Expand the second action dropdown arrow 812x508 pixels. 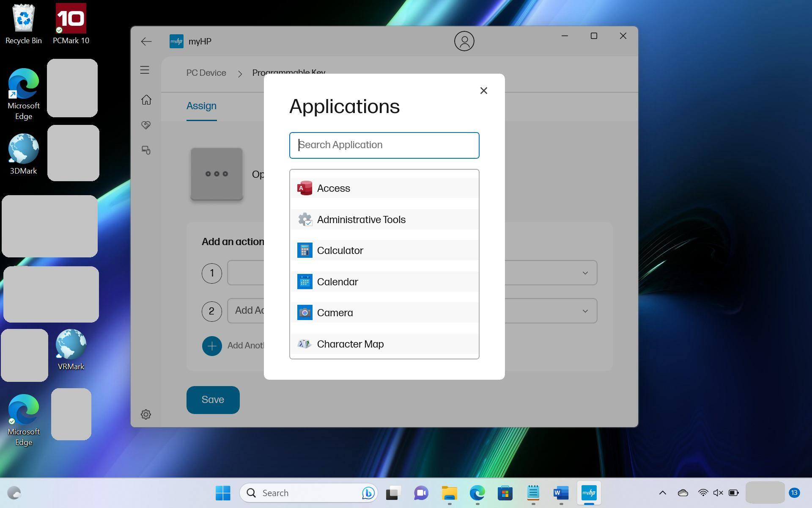point(585,311)
